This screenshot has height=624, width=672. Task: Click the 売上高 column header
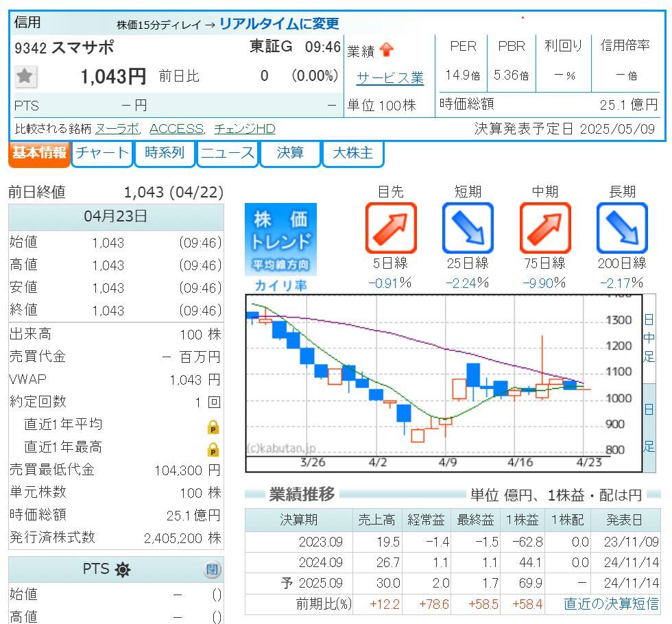(376, 520)
